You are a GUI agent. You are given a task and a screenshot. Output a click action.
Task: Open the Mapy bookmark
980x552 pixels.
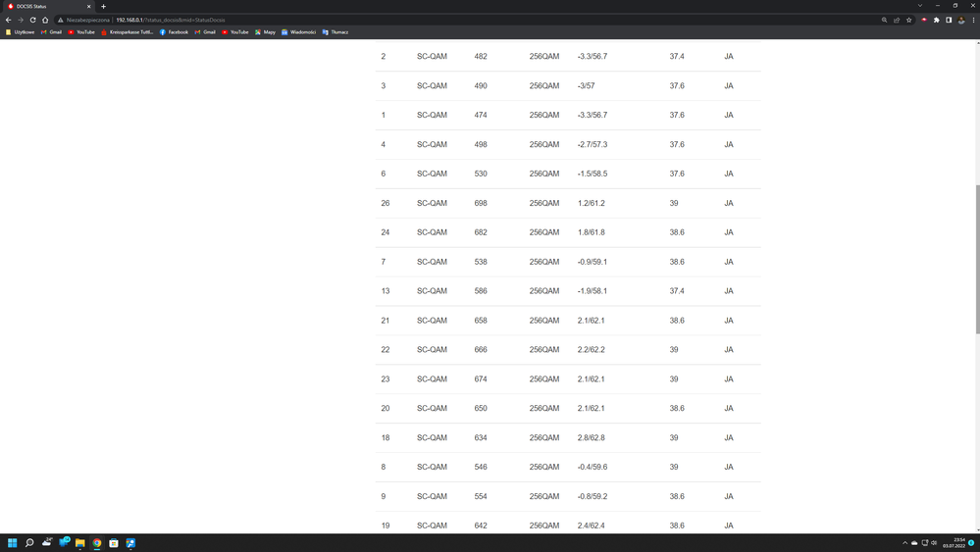tap(265, 31)
